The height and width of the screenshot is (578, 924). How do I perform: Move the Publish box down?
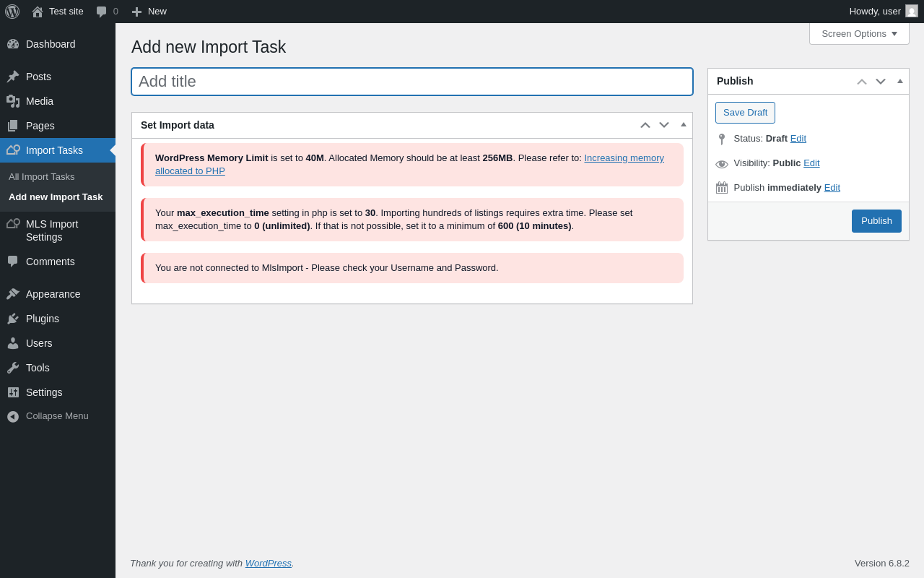881,82
